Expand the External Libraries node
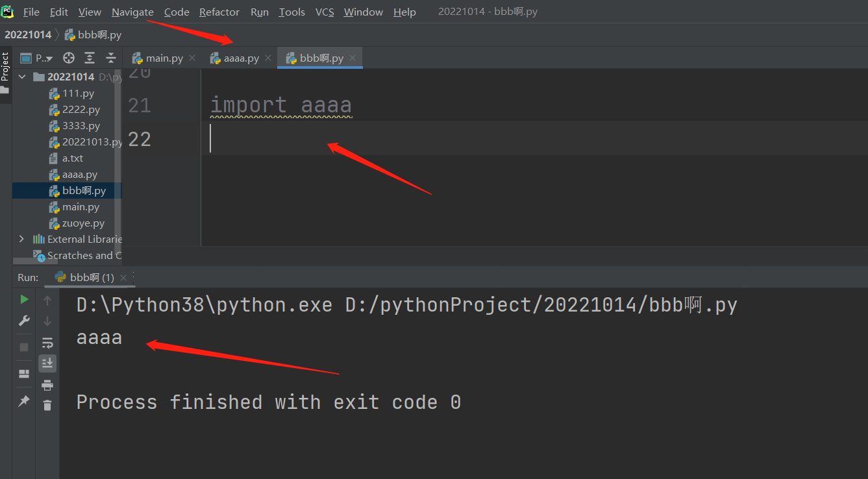 tap(21, 239)
